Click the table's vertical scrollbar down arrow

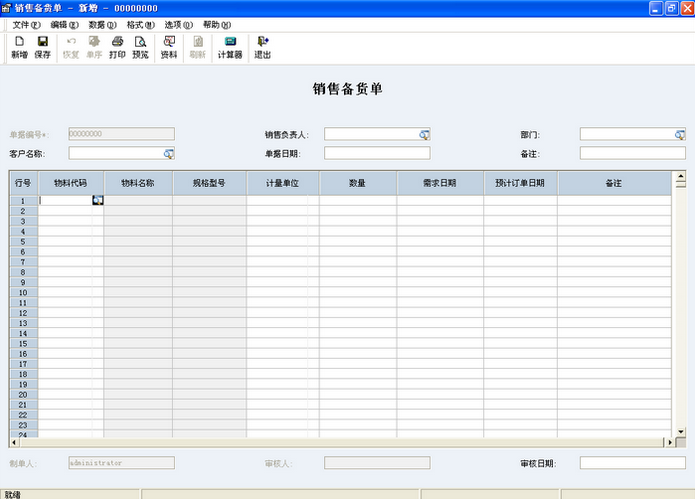tap(680, 431)
